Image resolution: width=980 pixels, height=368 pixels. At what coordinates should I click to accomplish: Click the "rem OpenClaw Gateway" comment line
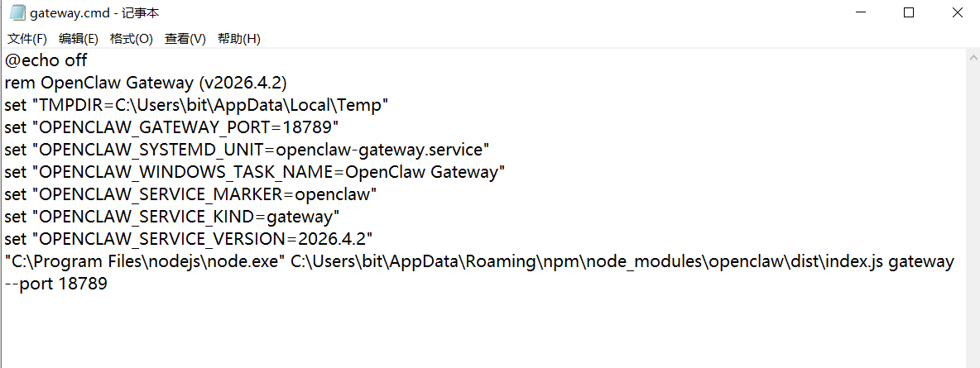coord(145,83)
